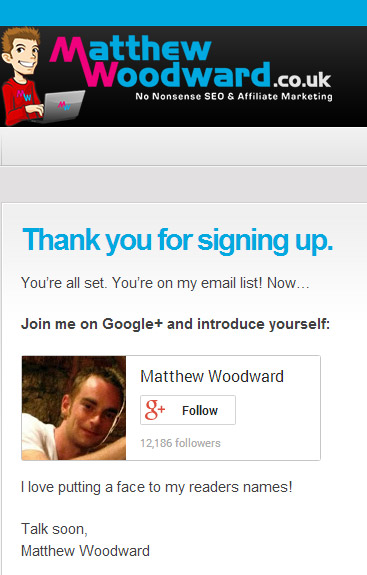Click the Join me on Google+ bold text
Viewport: 367px width, 575px height.
[175, 324]
